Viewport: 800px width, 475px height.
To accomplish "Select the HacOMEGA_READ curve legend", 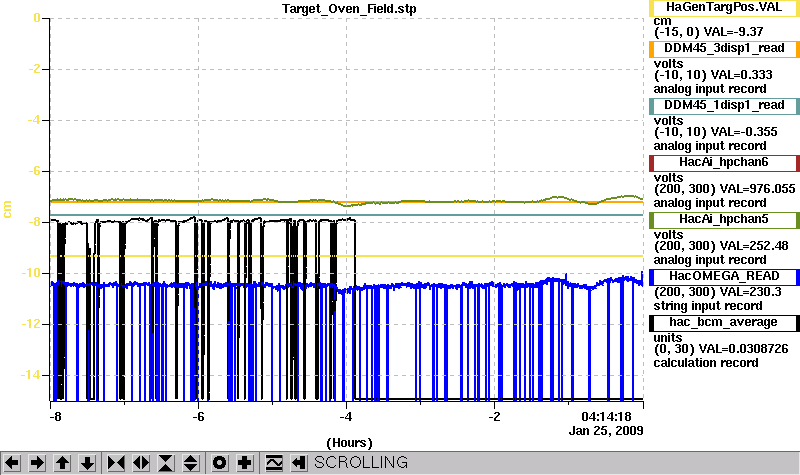I will [724, 277].
